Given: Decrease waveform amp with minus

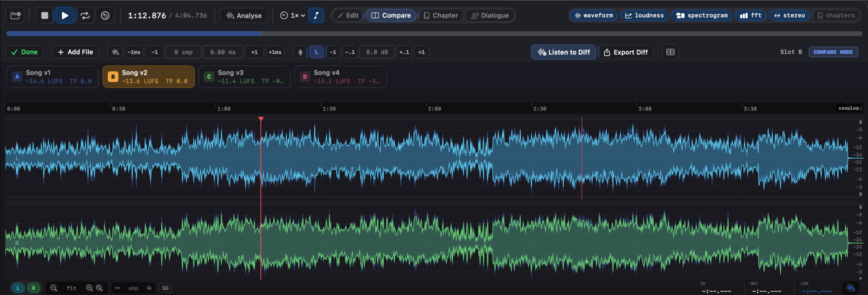Looking at the screenshot, I should point(118,288).
